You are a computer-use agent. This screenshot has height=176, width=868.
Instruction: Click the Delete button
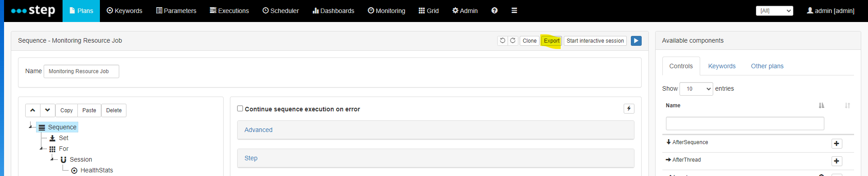click(x=114, y=110)
